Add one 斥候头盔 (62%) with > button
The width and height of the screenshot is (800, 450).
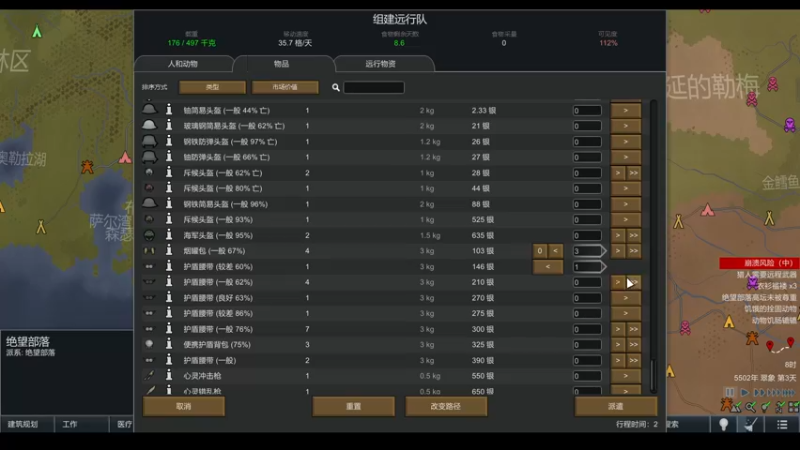click(x=618, y=172)
